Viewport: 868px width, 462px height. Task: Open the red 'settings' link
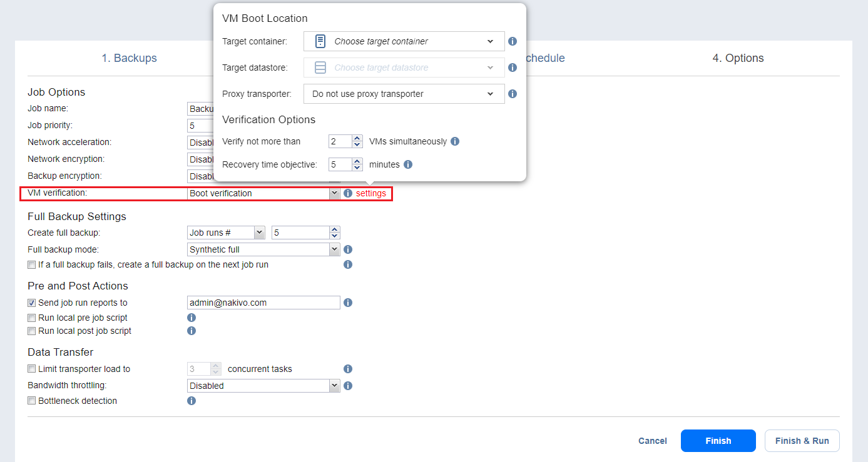[370, 193]
